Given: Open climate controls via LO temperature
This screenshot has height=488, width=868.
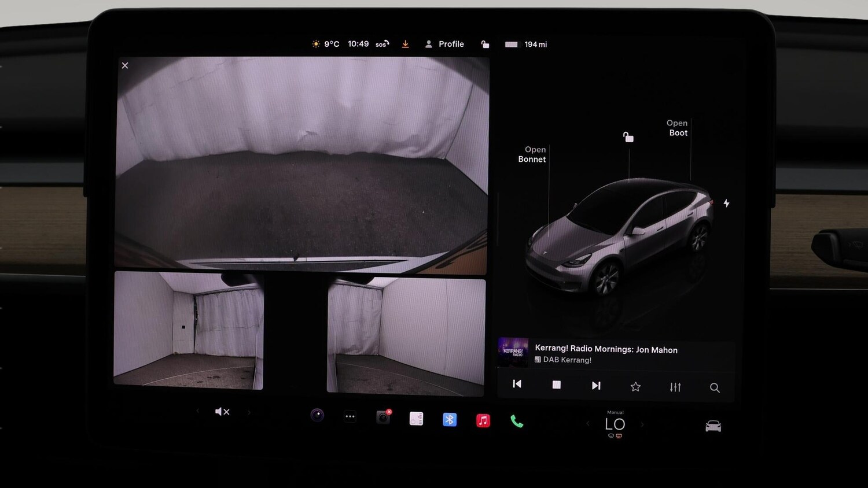Looking at the screenshot, I should pos(615,424).
